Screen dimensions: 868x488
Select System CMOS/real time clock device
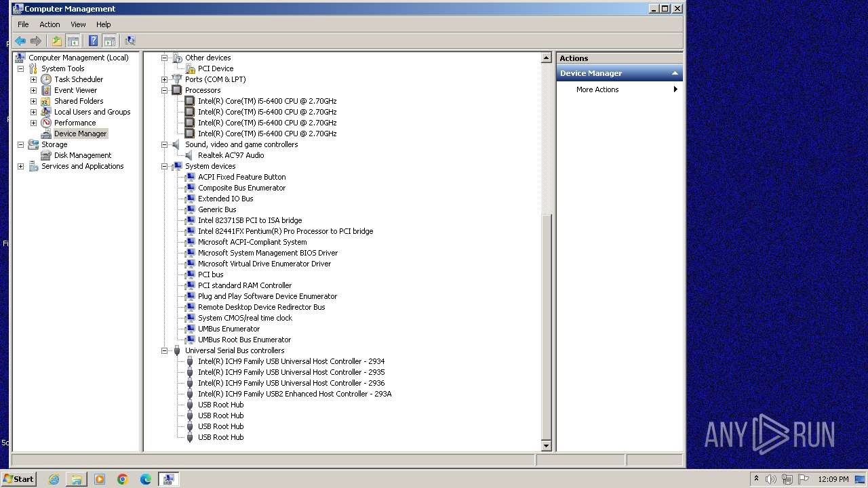point(245,318)
